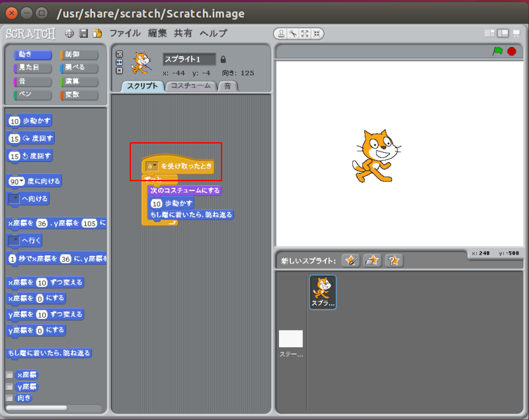The width and height of the screenshot is (529, 420).
Task: Set rotation style to don't rotate
Action: tap(120, 71)
